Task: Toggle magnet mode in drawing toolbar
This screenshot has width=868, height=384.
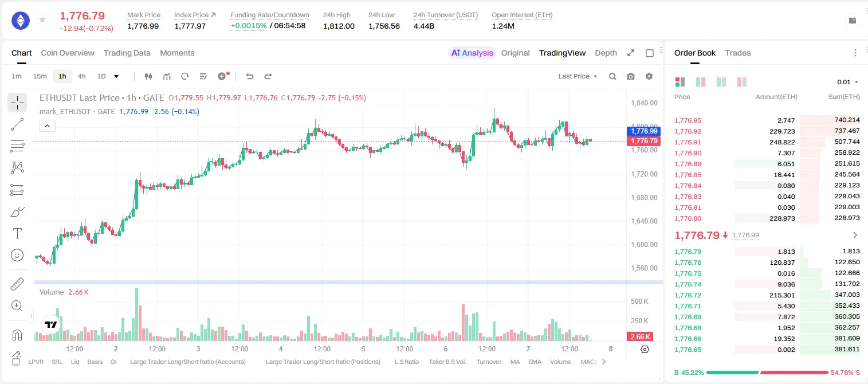Action: [17, 335]
